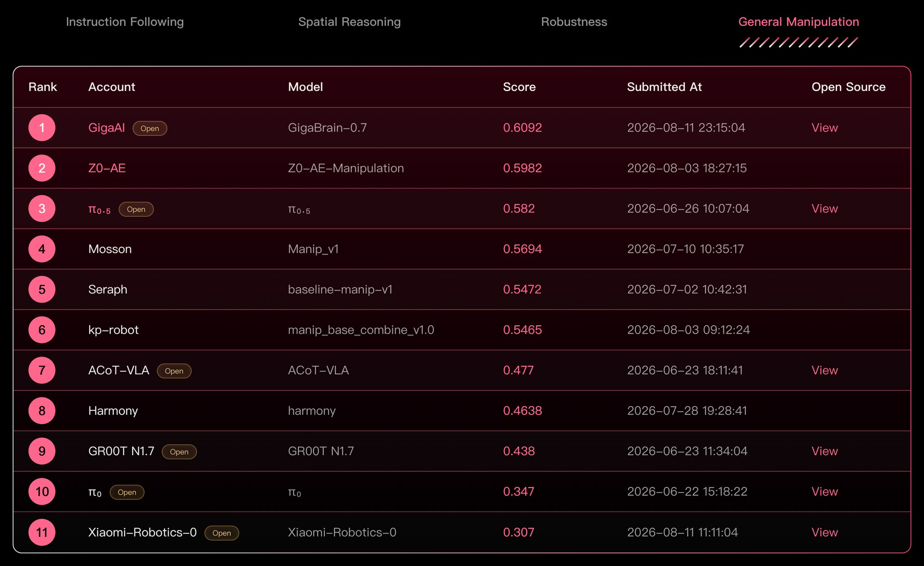Click the Score column header
The width and height of the screenshot is (924, 566).
(519, 87)
